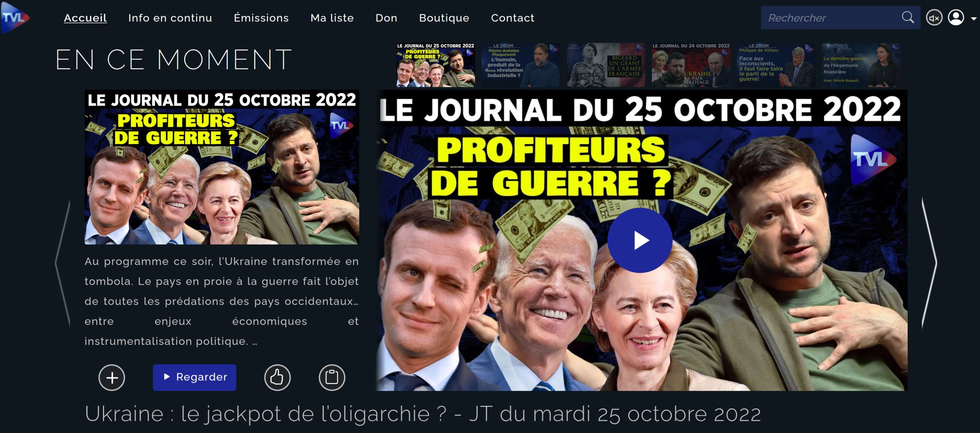Go to previous slide with left chevron
This screenshot has height=433, width=980.
[x=63, y=263]
